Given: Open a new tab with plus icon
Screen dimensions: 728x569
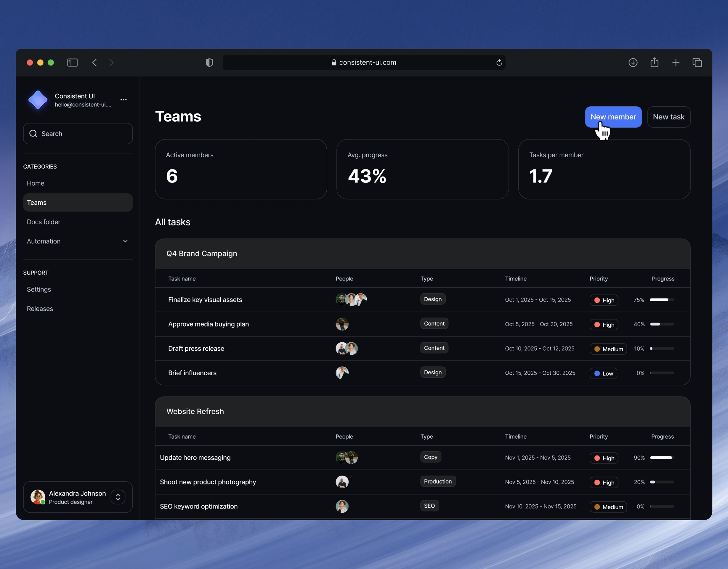Looking at the screenshot, I should point(676,63).
